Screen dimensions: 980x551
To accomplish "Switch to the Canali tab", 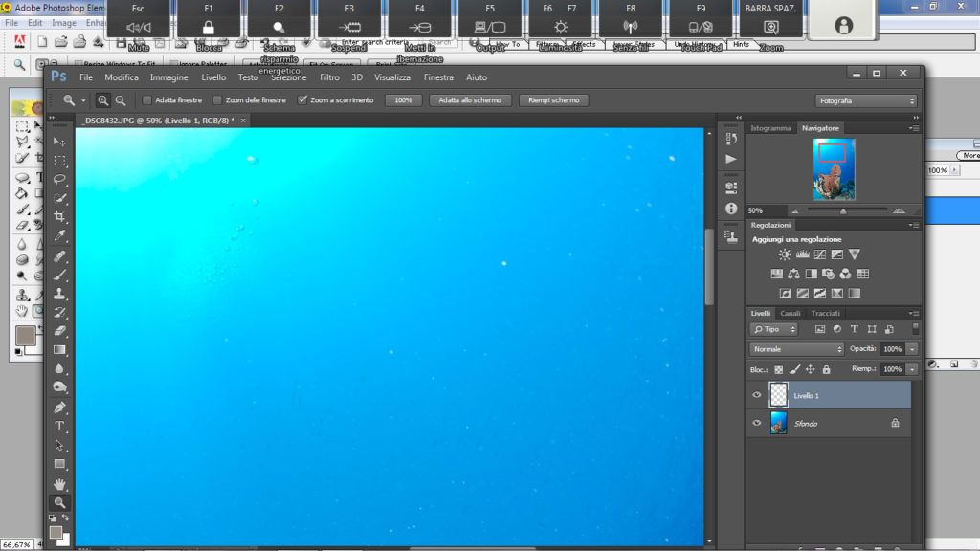I will point(791,313).
